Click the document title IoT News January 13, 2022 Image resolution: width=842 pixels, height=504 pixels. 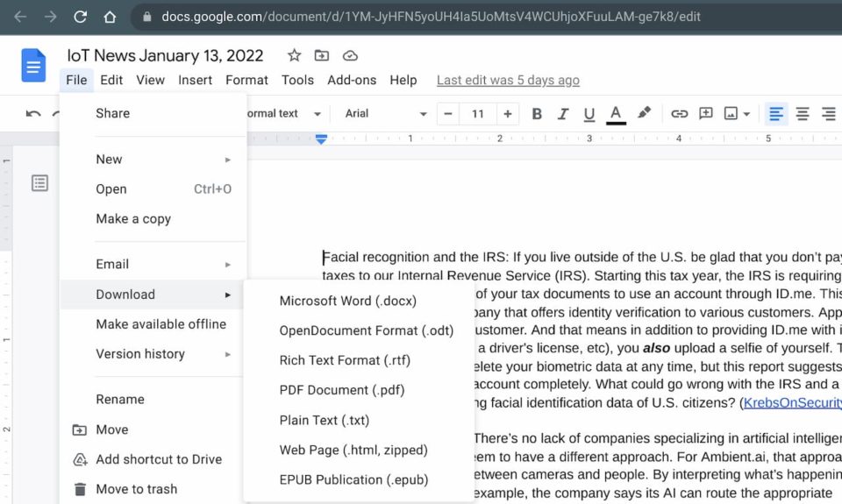(165, 55)
